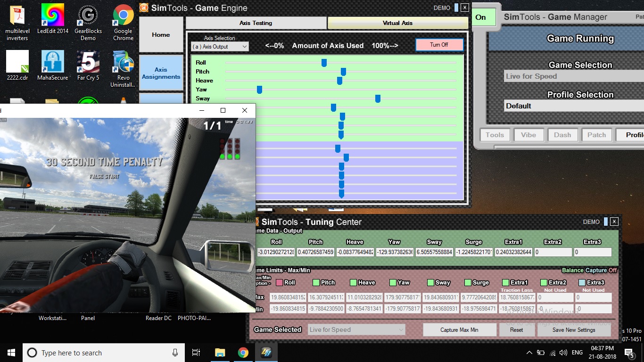Click the Heave axis slider handle
The width and height of the screenshot is (644, 362).
pos(339,81)
